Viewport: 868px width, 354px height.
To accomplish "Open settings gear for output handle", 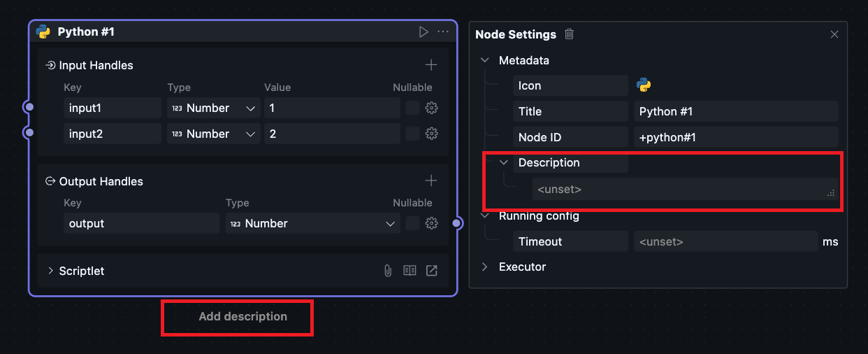I will click(x=431, y=223).
